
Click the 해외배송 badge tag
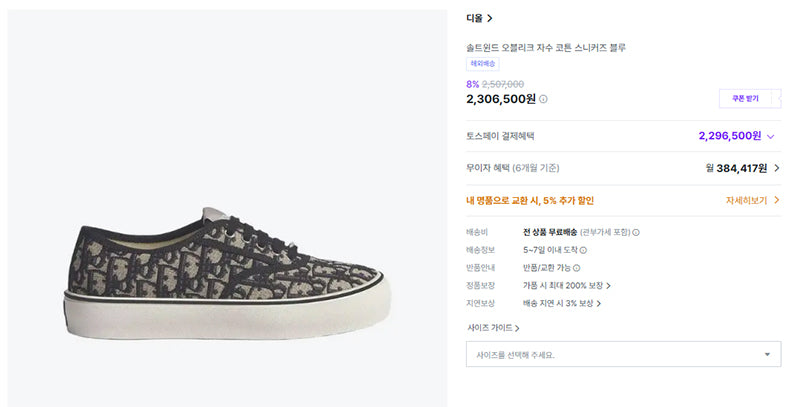click(483, 64)
